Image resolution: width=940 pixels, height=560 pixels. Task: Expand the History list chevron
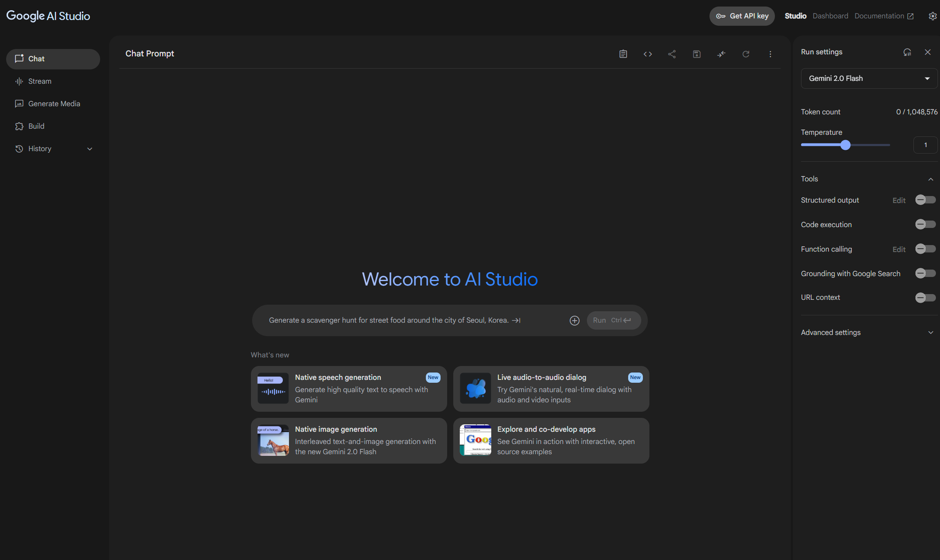tap(90, 149)
